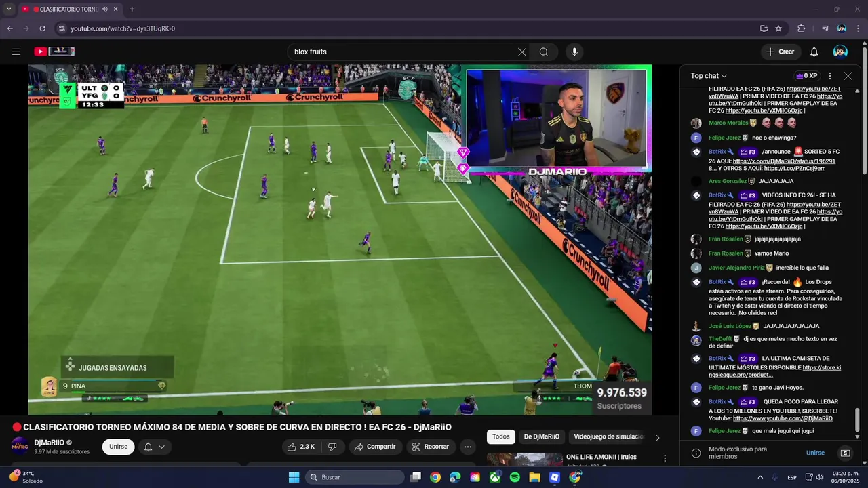Viewport: 868px width, 488px height.
Task: Open members-only mode info icon
Action: [696, 453]
